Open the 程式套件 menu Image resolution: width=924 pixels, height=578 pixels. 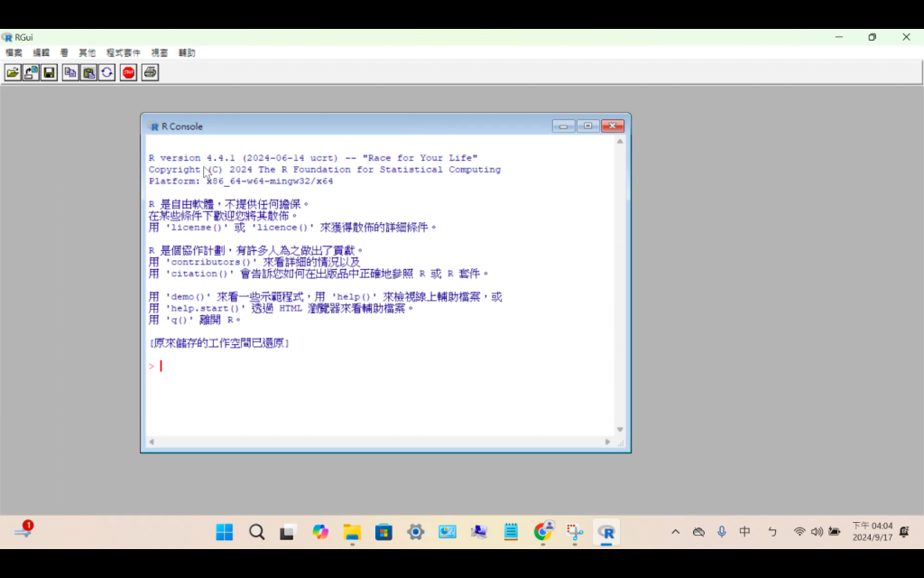(x=123, y=53)
